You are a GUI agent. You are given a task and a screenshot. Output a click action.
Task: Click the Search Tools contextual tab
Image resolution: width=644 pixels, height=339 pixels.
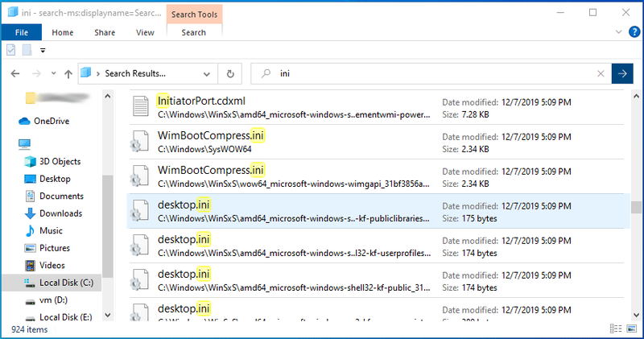(194, 14)
